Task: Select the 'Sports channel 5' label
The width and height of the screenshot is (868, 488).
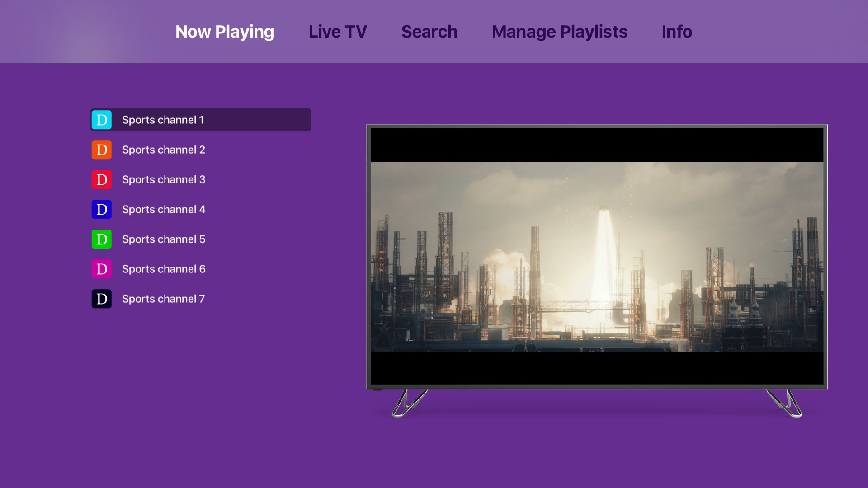Action: (164, 239)
